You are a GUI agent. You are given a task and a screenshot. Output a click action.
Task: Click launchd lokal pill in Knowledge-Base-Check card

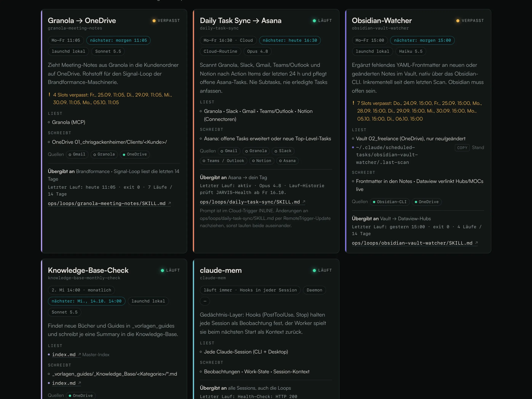(148, 301)
